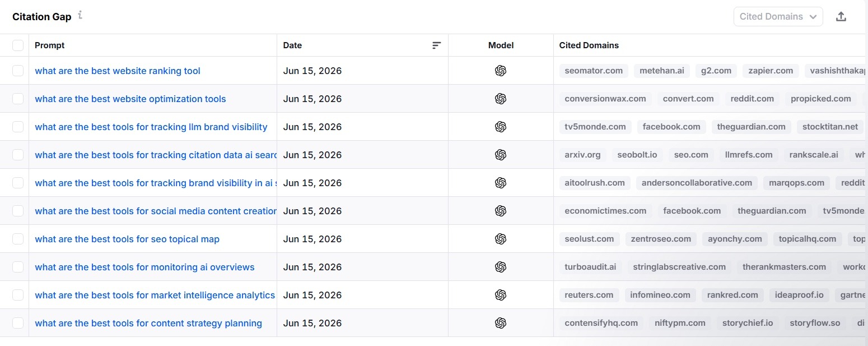The image size is (868, 346).
Task: Click the zapier.com domain tag
Action: coord(771,71)
